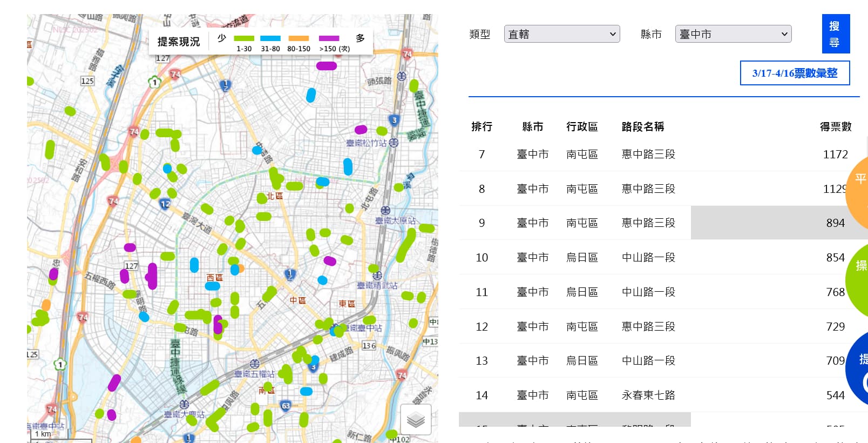Image resolution: width=868 pixels, height=443 pixels.
Task: Click the purple road marker beside 臺鐵松竹站
Action: [x=361, y=130]
